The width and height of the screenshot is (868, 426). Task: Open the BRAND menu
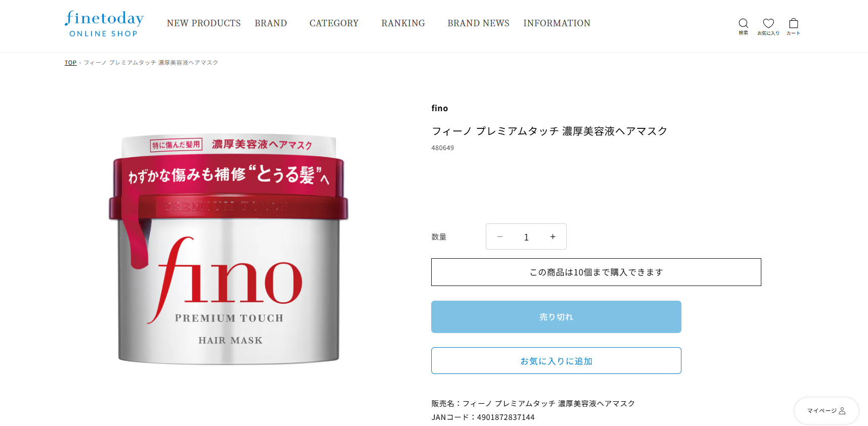pos(271,23)
